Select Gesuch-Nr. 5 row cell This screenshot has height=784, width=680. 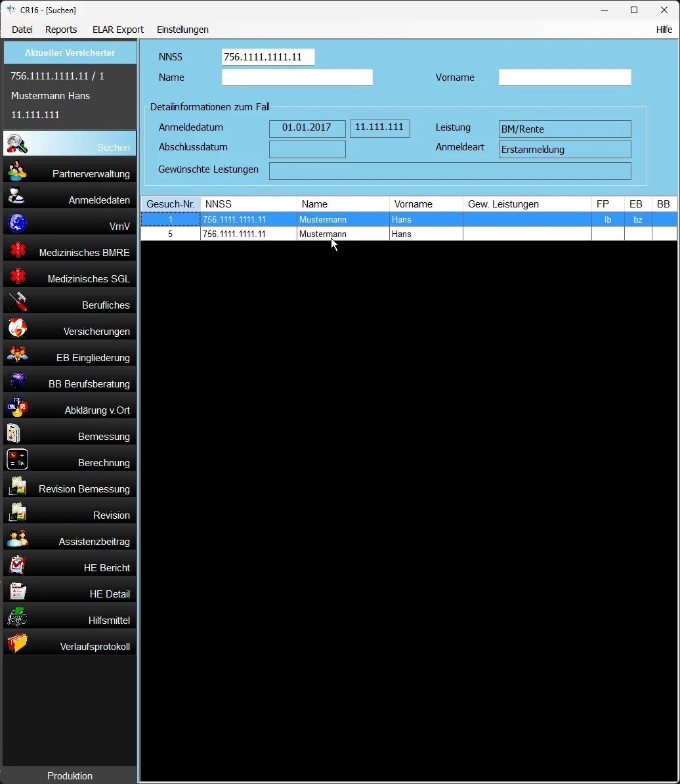pyautogui.click(x=171, y=234)
